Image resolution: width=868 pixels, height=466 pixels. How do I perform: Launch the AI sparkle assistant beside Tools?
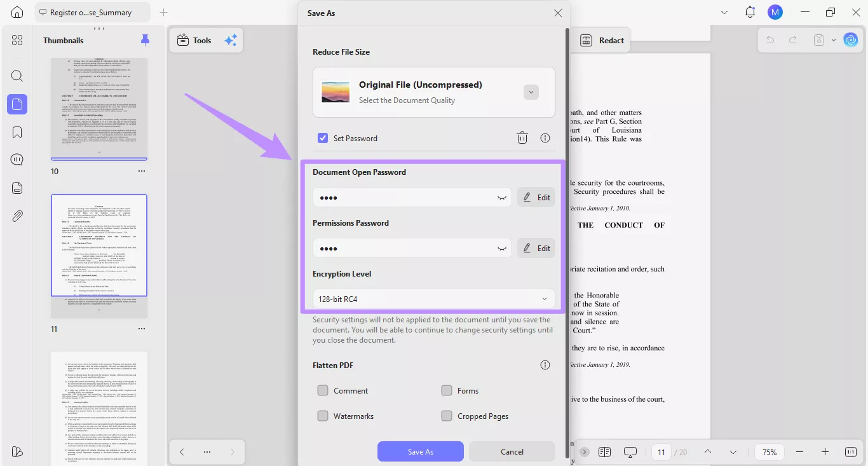coord(231,40)
